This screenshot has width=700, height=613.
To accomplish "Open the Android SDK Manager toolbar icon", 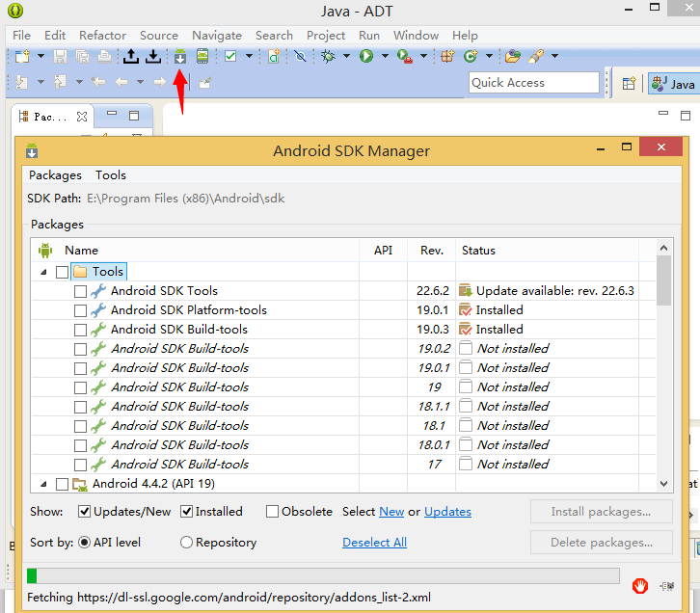I will (180, 56).
